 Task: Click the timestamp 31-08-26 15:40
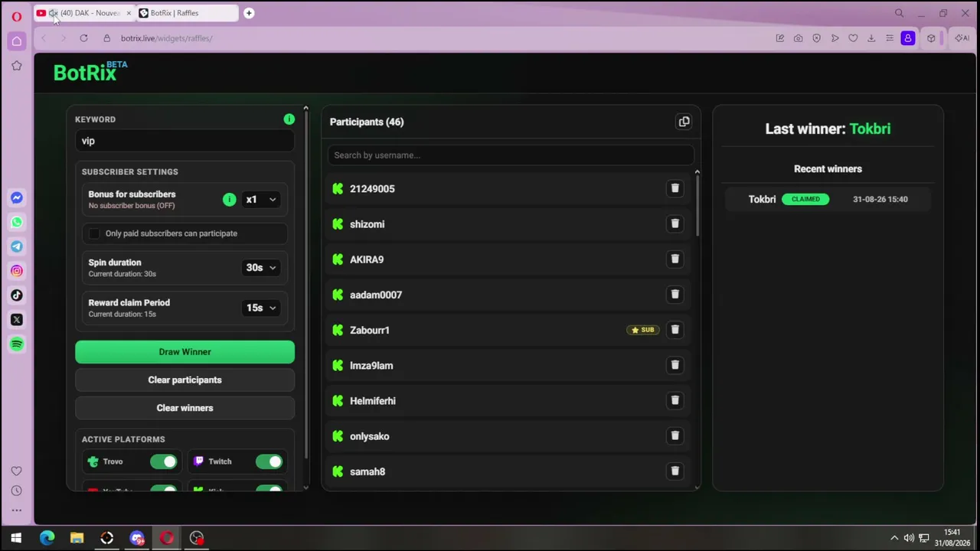pyautogui.click(x=880, y=199)
